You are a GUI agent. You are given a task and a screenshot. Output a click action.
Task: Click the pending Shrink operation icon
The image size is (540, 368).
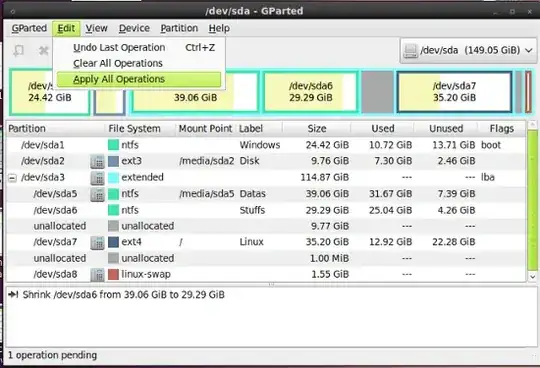[13, 295]
